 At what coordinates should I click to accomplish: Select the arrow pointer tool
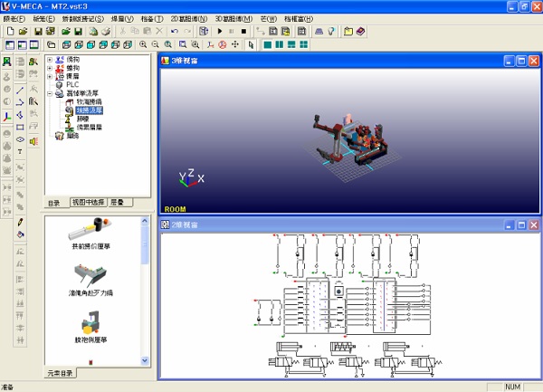tap(251, 44)
